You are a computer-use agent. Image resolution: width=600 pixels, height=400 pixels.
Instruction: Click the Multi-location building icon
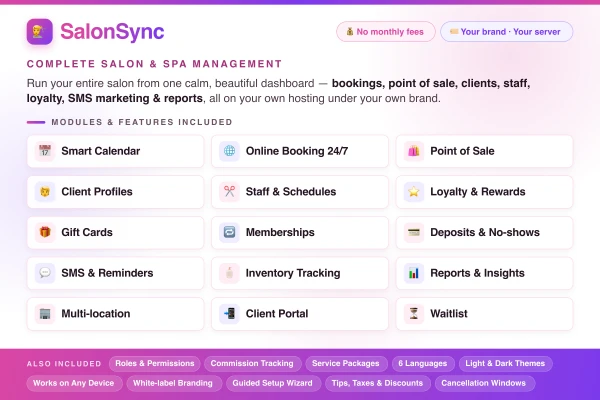click(x=45, y=313)
